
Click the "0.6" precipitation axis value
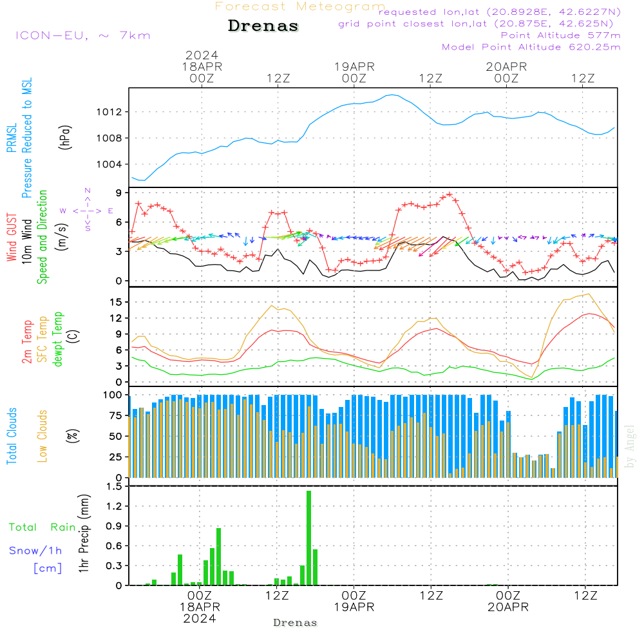(114, 546)
